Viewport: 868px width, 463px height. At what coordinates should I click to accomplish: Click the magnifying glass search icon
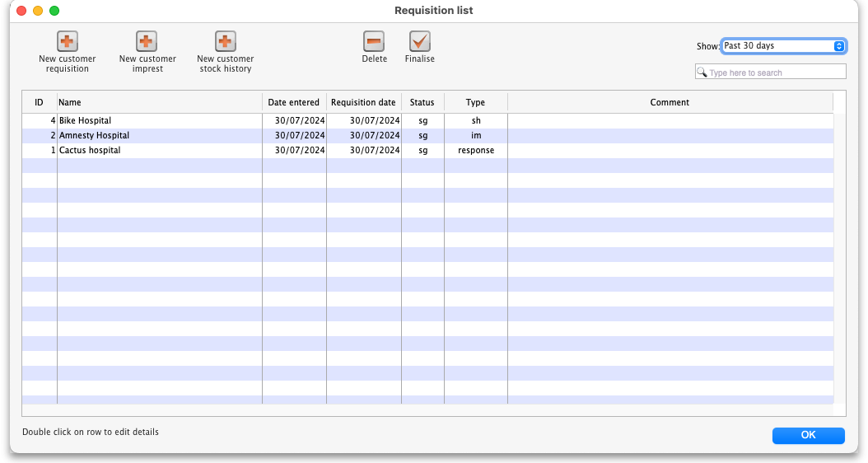click(x=702, y=72)
